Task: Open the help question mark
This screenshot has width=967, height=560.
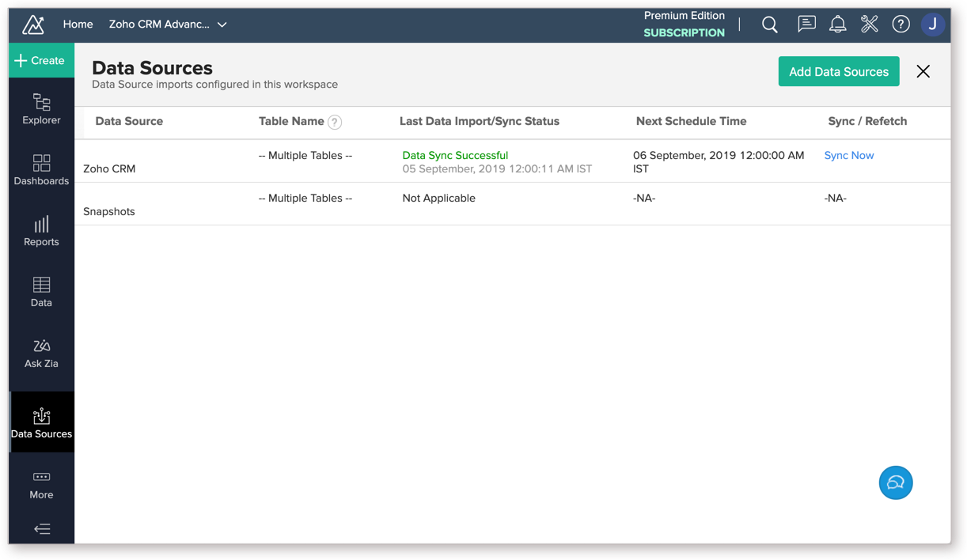Action: coord(901,24)
